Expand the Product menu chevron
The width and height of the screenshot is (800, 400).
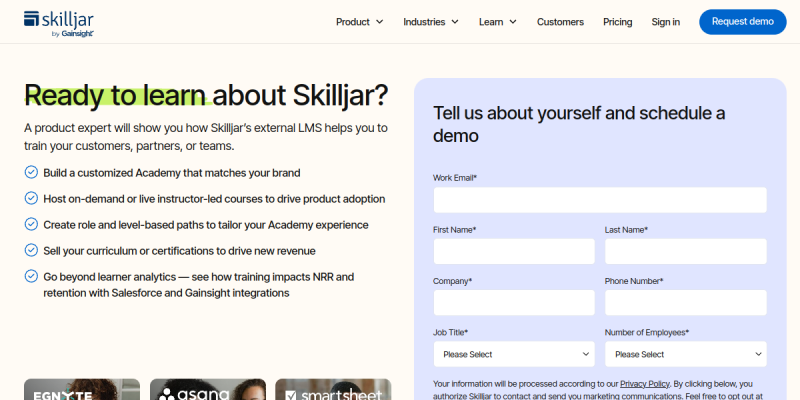point(380,22)
